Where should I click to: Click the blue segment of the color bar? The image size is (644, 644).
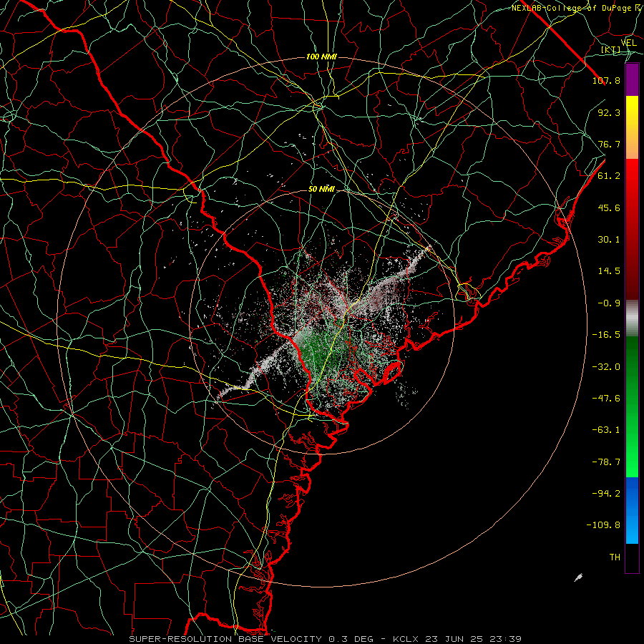[632, 510]
